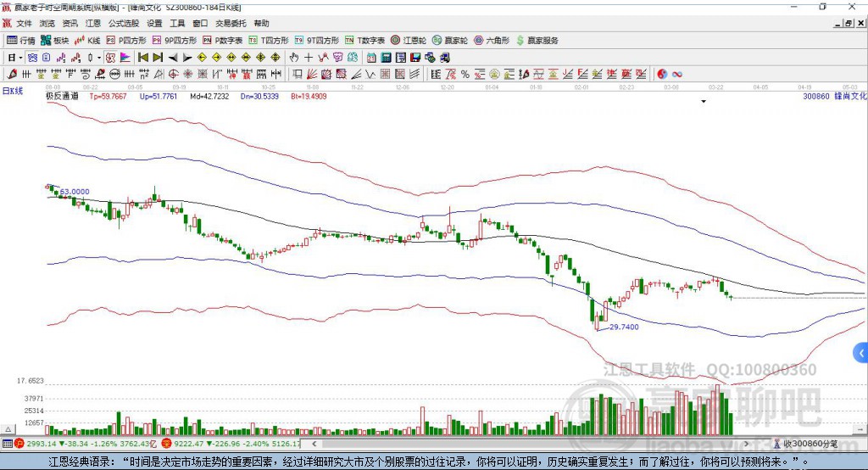
Task: Open 江恩轮 Gann wheel
Action: click(409, 41)
